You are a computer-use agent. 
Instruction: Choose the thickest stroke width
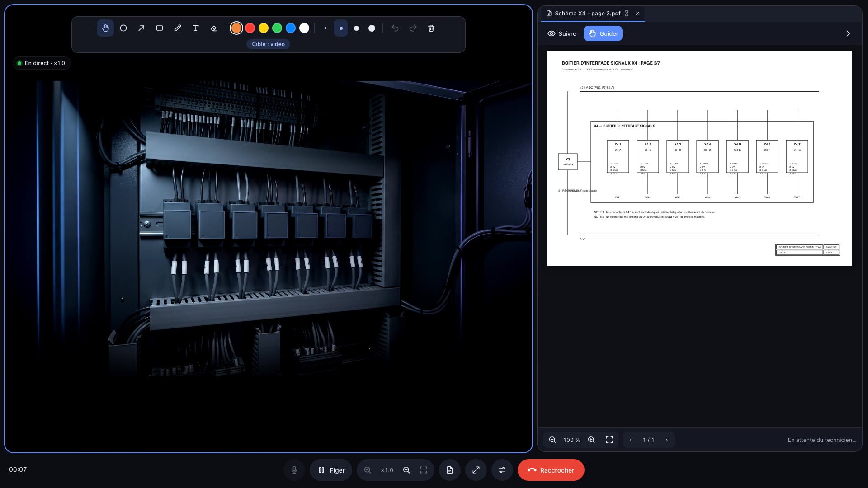point(372,28)
